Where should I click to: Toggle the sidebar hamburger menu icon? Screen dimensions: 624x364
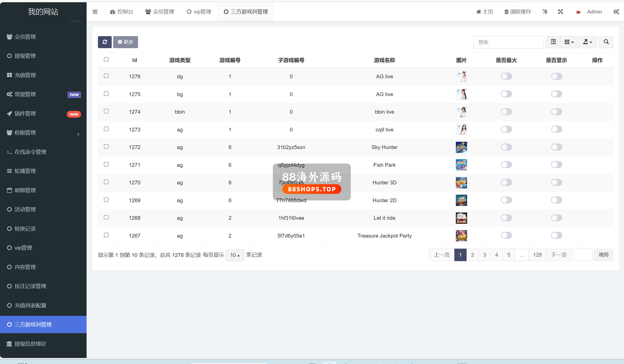click(x=95, y=12)
